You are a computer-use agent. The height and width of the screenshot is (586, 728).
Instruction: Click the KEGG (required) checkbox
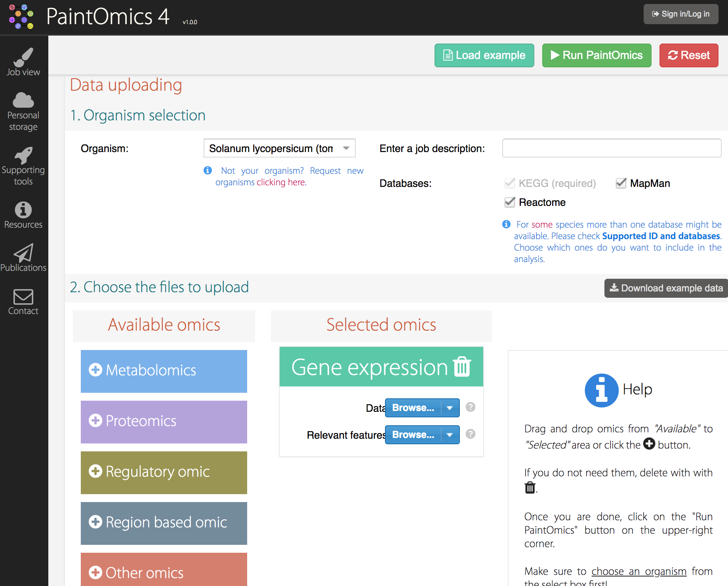(510, 183)
